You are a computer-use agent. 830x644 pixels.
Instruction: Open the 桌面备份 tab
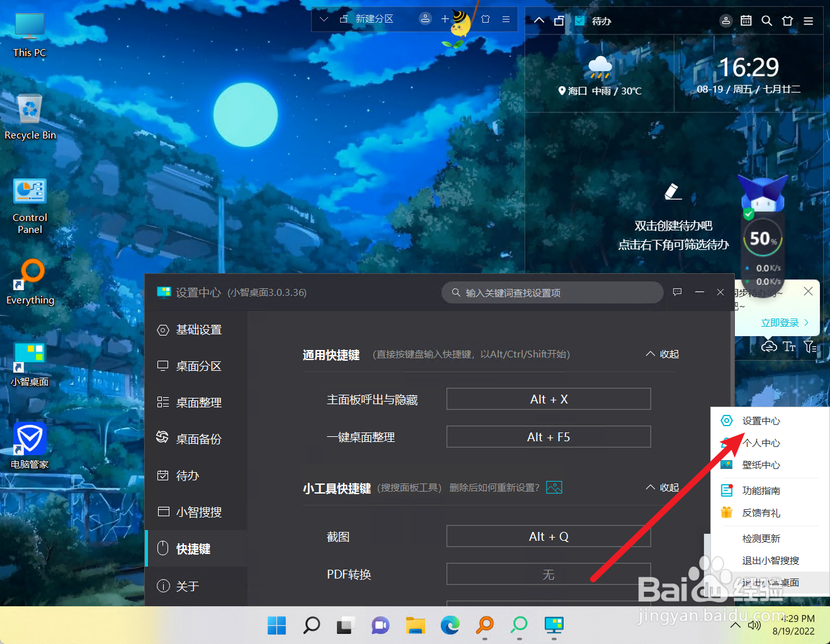click(x=196, y=439)
